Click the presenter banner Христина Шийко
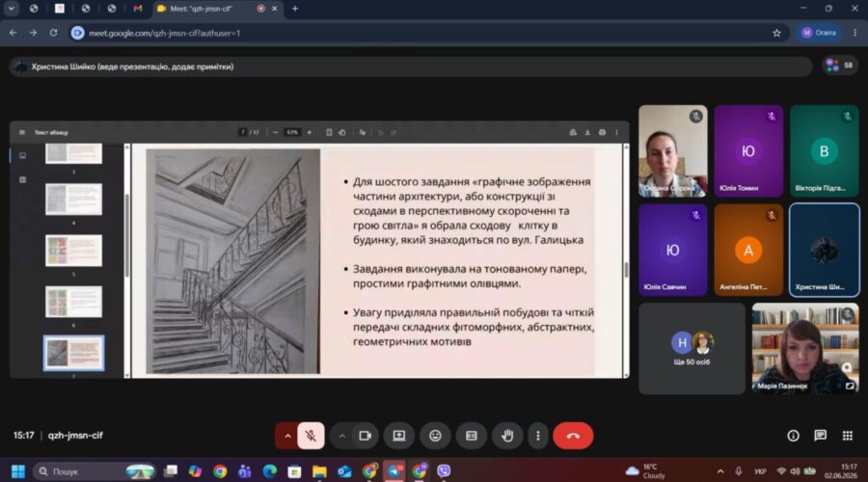 [x=410, y=67]
